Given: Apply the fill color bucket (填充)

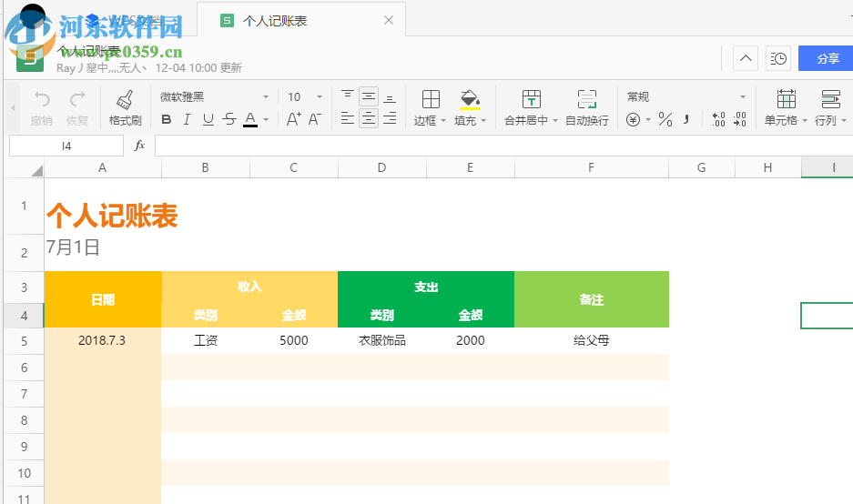Looking at the screenshot, I should 470,100.
